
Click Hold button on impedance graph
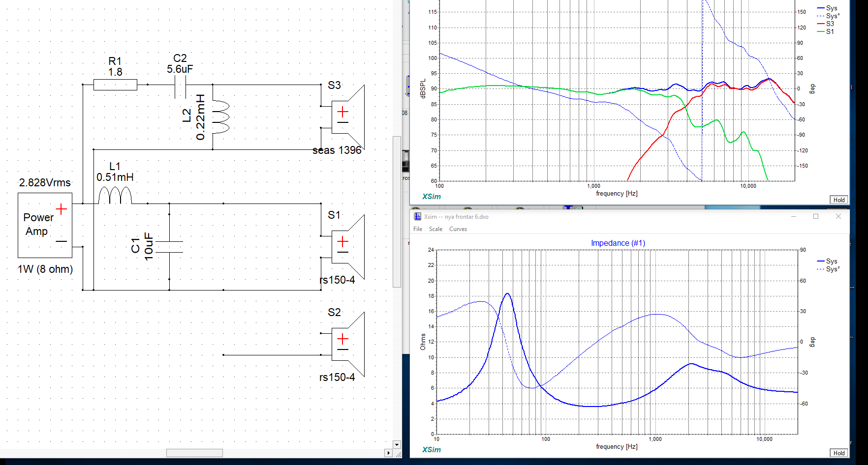839,453
